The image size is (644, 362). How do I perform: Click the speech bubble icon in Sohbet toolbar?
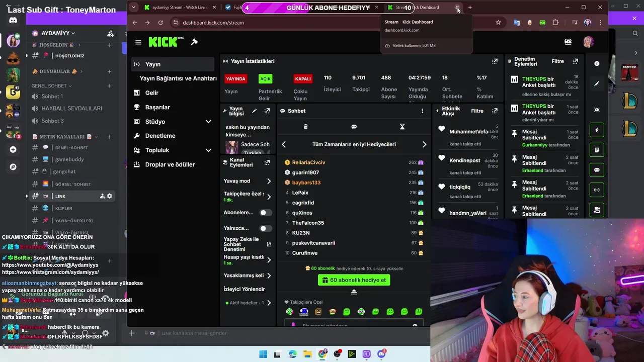pyautogui.click(x=354, y=127)
